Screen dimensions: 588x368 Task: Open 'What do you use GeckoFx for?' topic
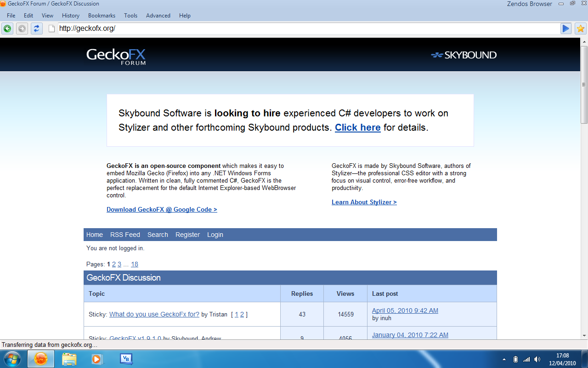pyautogui.click(x=154, y=314)
